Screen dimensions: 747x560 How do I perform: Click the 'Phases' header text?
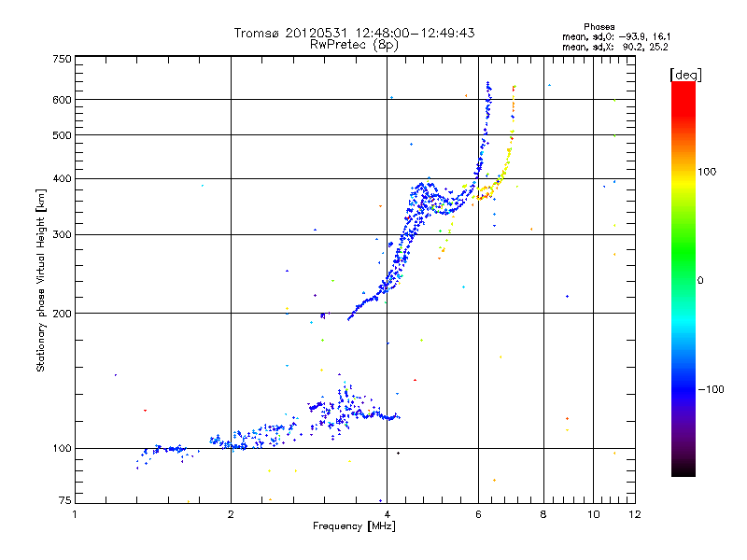599,27
